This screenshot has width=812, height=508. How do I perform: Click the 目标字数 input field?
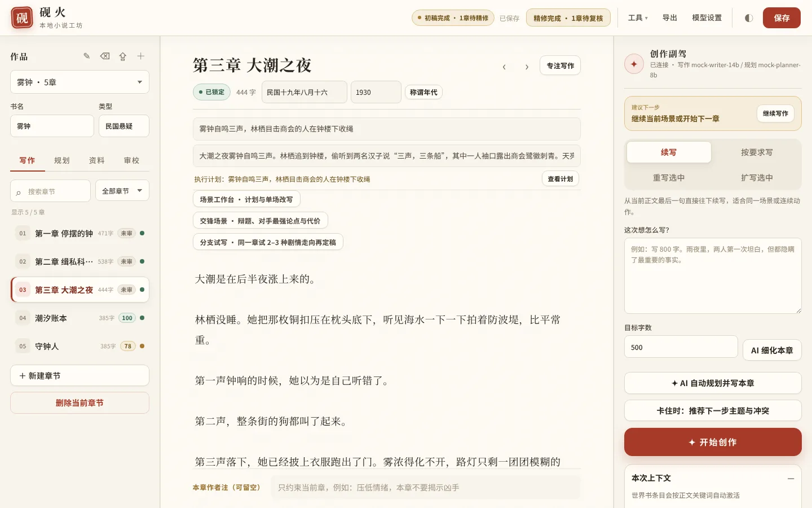click(681, 347)
